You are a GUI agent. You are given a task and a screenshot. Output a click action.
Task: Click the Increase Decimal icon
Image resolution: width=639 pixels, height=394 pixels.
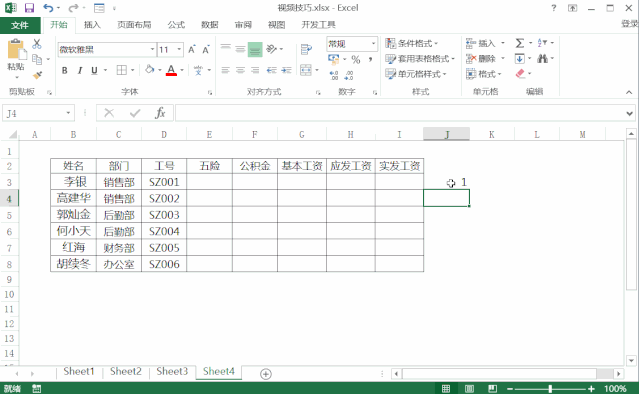[x=334, y=75]
